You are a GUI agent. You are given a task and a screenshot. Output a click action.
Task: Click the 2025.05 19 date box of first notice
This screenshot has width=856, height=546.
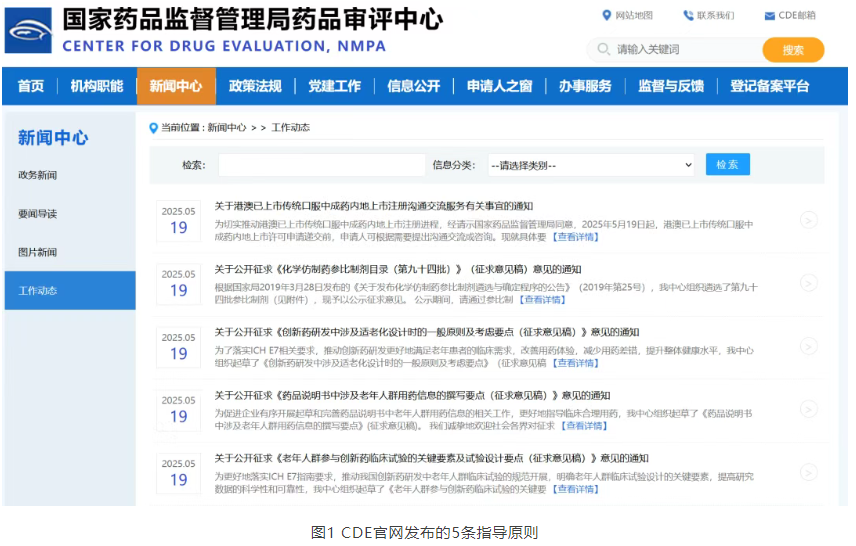coord(179,221)
